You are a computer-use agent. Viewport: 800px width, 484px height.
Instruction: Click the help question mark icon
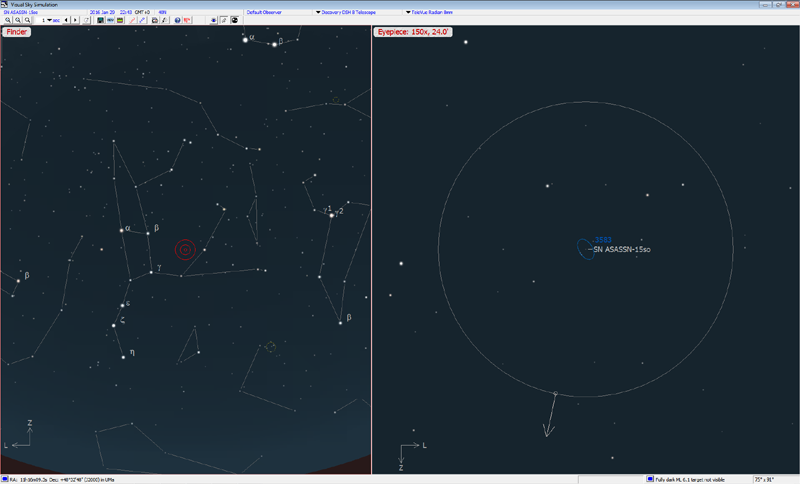pos(177,20)
